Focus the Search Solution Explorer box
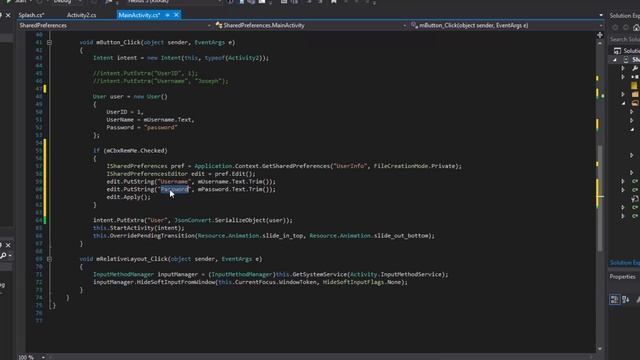The height and width of the screenshot is (360, 640). tap(624, 39)
